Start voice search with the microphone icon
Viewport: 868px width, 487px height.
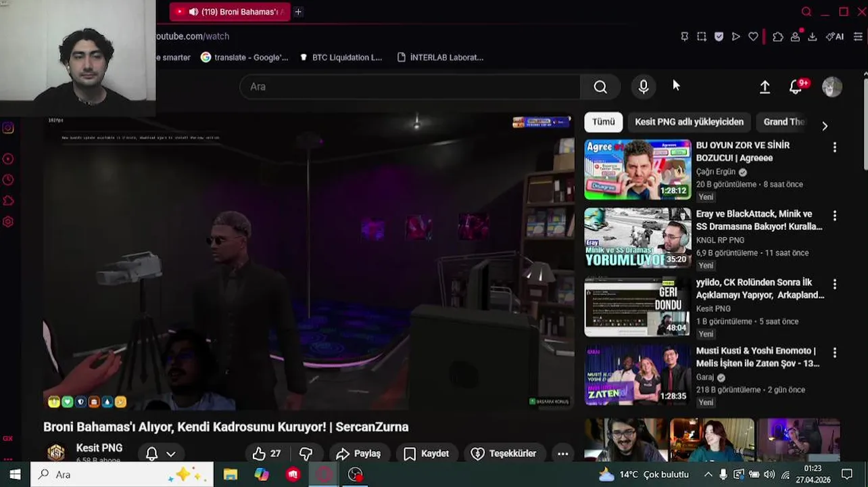point(644,87)
